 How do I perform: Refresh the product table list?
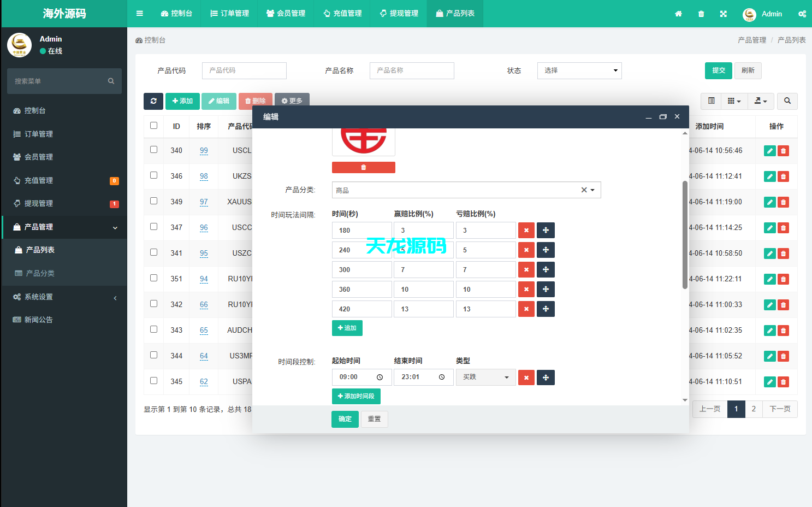[x=153, y=101]
